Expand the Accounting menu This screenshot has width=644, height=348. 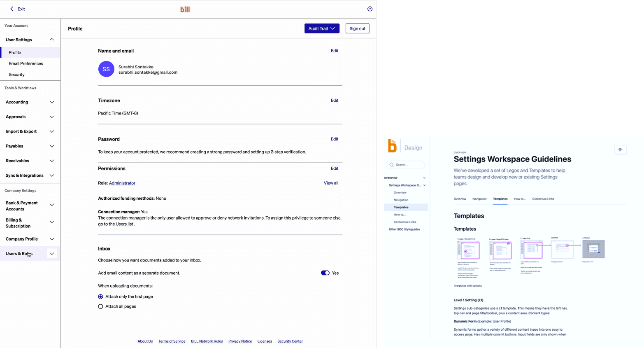coord(52,102)
